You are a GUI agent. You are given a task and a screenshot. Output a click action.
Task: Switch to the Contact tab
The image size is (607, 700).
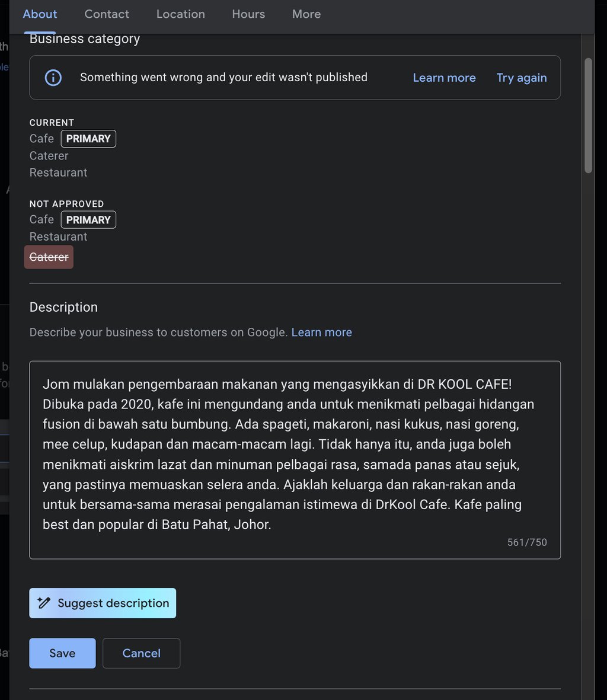coord(107,14)
